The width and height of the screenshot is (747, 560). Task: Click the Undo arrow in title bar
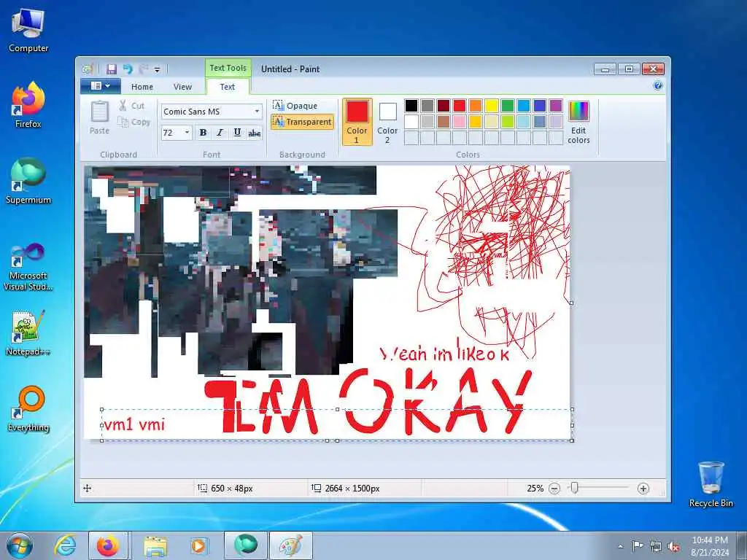click(128, 69)
